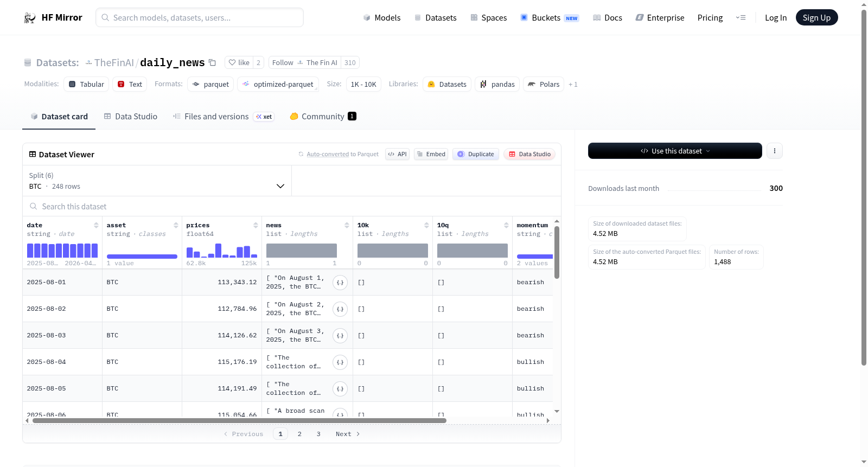Go to the Next page of rows

click(348, 434)
